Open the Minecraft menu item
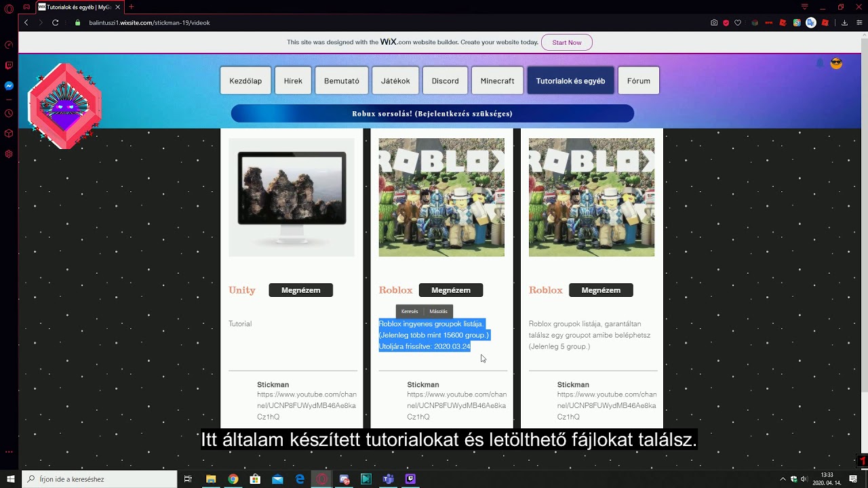This screenshot has height=488, width=868. coord(497,81)
